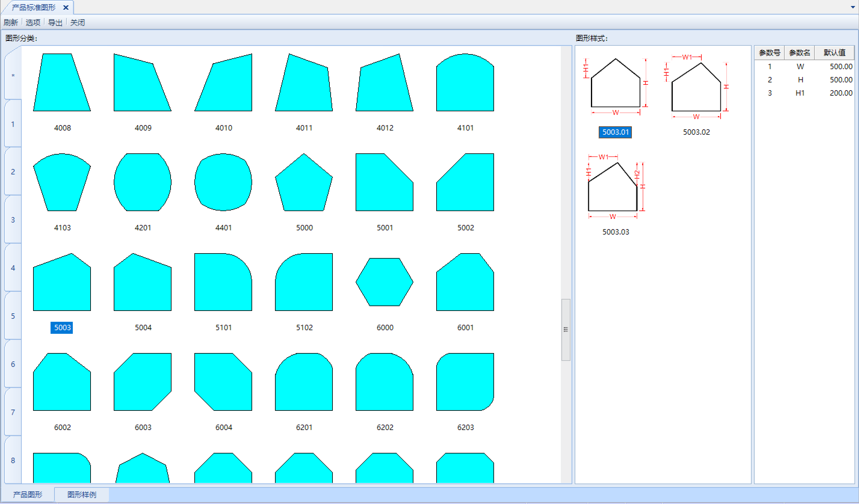This screenshot has height=504, width=859.
Task: Close the 产品标准图形 tab
Action: 66,8
